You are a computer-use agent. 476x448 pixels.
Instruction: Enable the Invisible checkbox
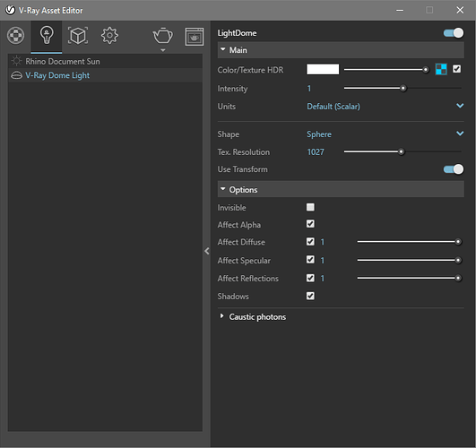point(310,207)
